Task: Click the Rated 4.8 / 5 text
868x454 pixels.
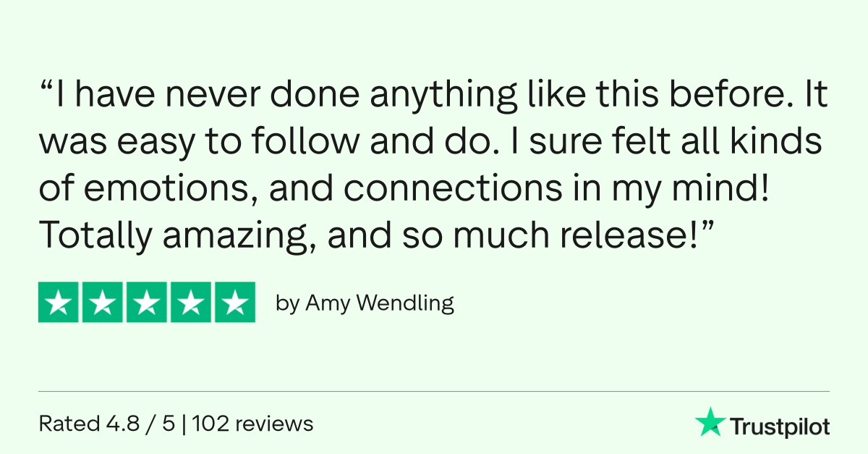Action: pyautogui.click(x=106, y=423)
